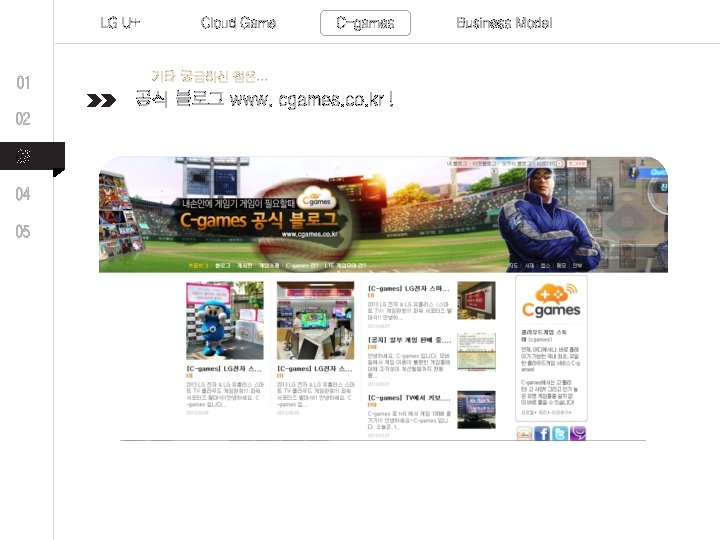Viewport: 720px width, 540px height.
Task: Open the Facebook icon
Action: [x=542, y=433]
